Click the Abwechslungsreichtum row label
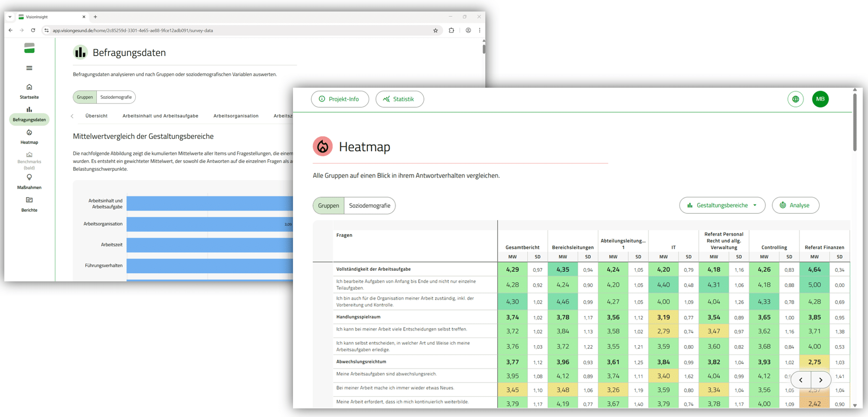 361,362
